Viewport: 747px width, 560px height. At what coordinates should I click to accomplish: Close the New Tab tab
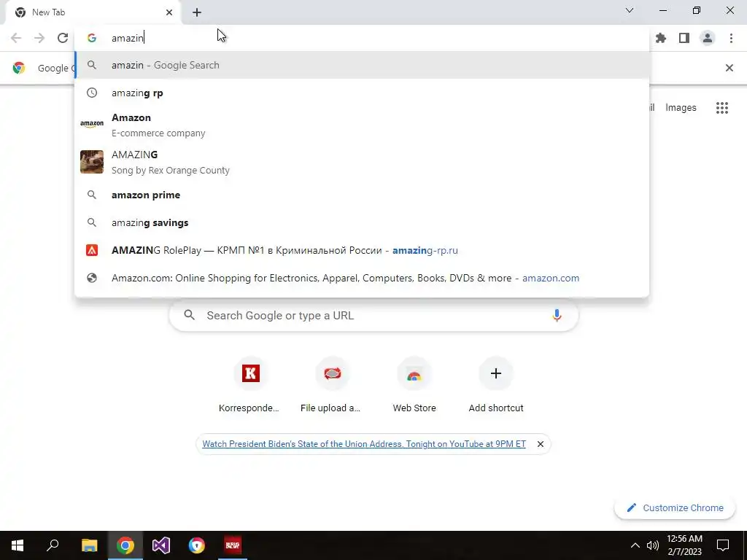[169, 12]
